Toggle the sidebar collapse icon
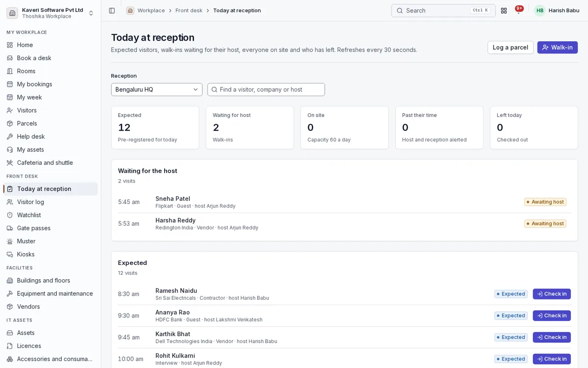 [112, 10]
